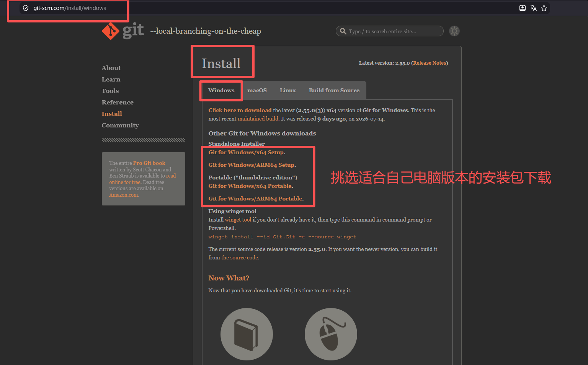Click the 'Other Git for Windows downloads' heading
This screenshot has height=365, width=588.
click(262, 133)
